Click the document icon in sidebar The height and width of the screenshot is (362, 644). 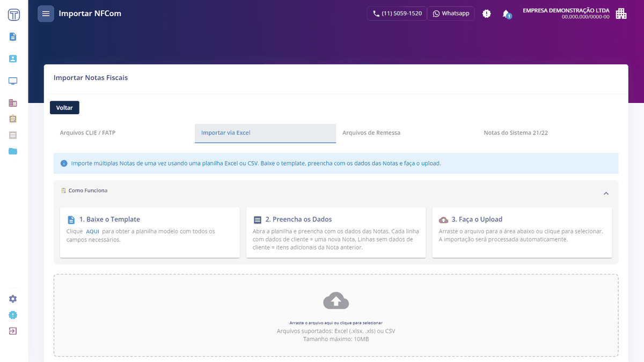coord(13,37)
